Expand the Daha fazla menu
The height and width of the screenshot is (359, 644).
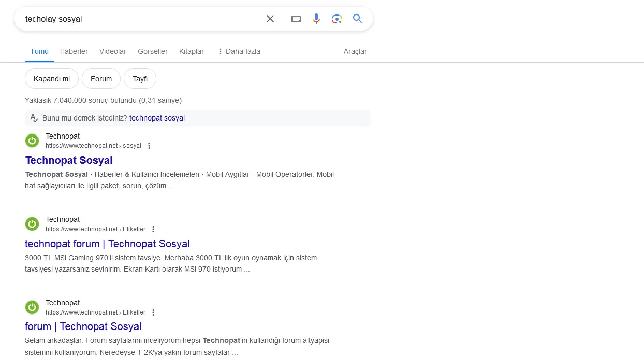[x=239, y=51]
